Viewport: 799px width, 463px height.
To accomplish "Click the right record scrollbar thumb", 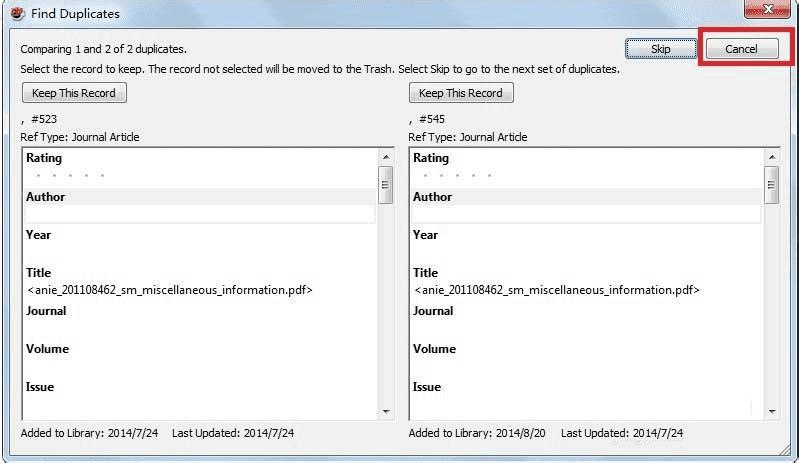I will point(772,185).
